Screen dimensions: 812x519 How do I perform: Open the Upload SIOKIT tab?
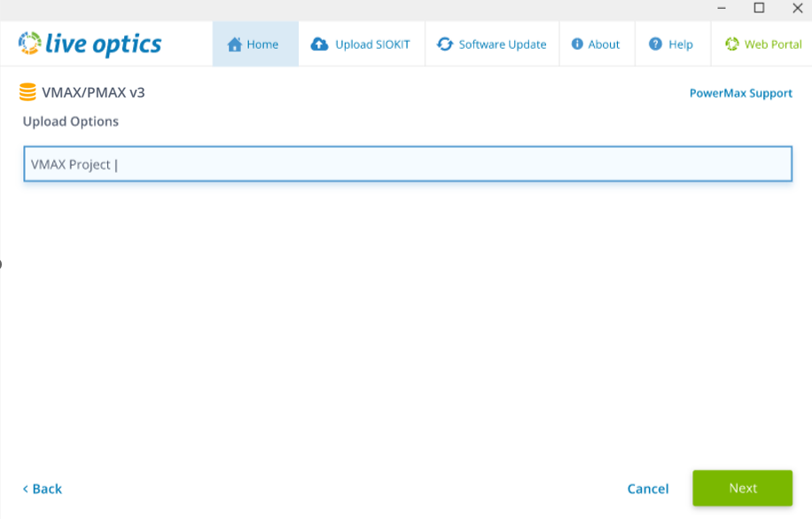[362, 44]
